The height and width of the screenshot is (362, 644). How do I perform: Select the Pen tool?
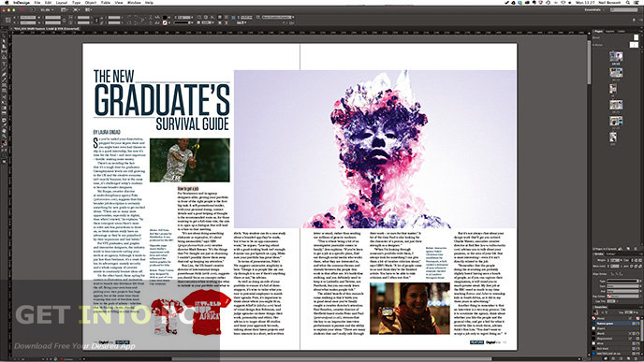[5, 75]
